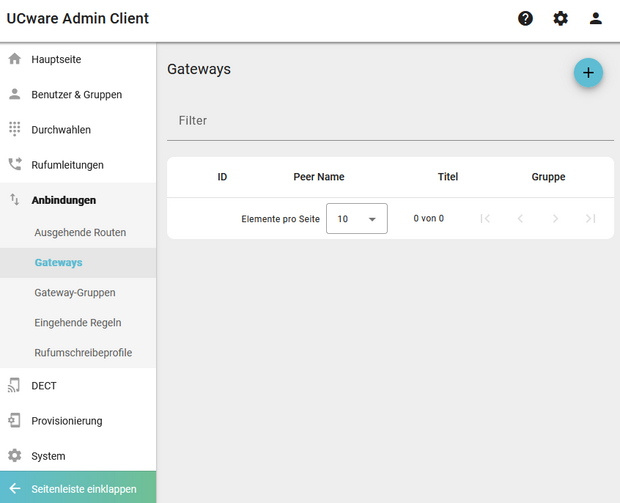Expand Benutzer & Gruppen menu
The height and width of the screenshot is (503, 620).
76,95
